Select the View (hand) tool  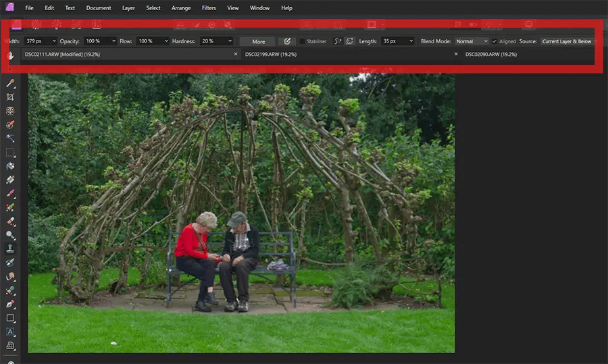10,56
